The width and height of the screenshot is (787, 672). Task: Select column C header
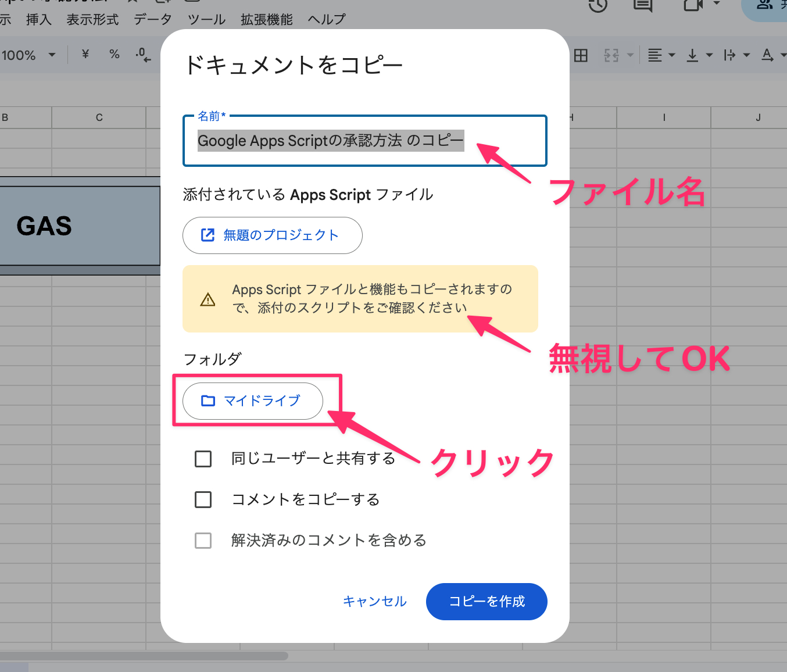[99, 117]
